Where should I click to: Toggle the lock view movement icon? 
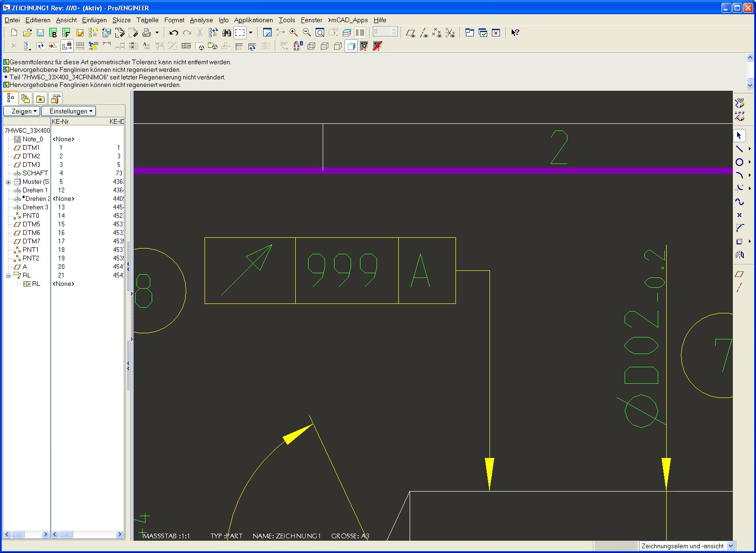click(67, 46)
